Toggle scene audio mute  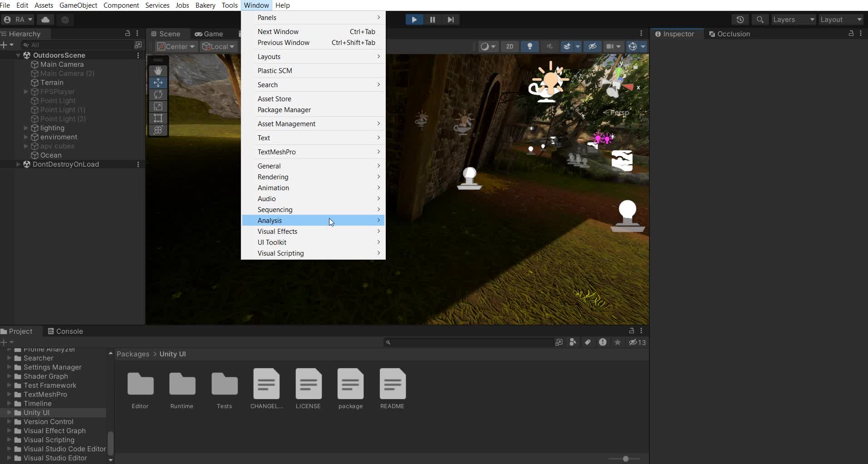tap(549, 46)
